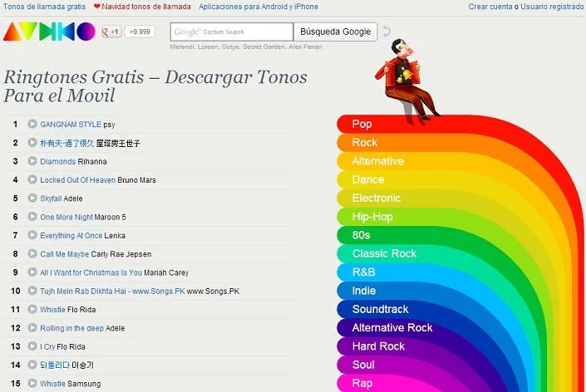
Task: Click the Gotye suggested search term
Action: (x=230, y=47)
